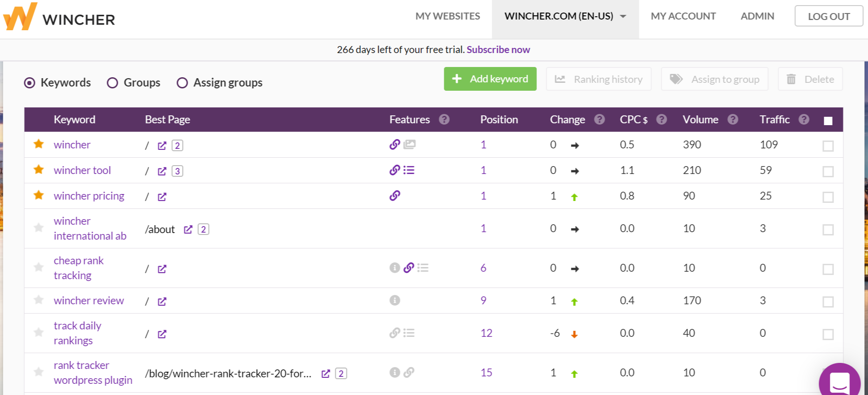Open external page link for wincher review

click(162, 301)
